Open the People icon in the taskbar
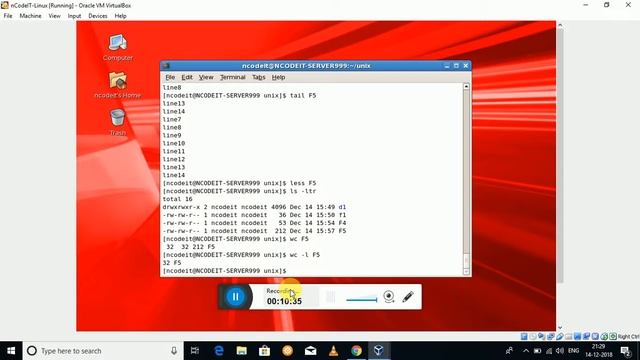This screenshot has height=360, width=640. click(x=509, y=351)
